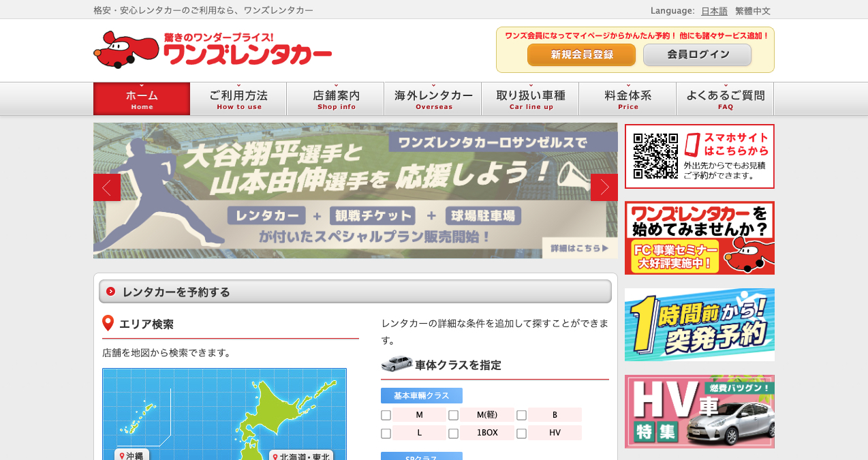The image size is (868, 460).
Task: Click the previous slide arrow on banner
Action: 107,187
